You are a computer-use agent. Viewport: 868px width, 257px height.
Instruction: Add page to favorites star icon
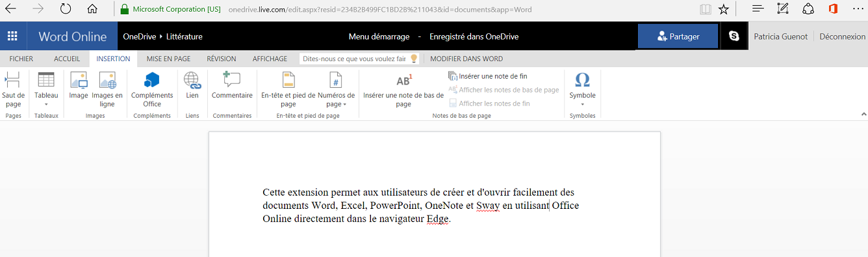click(724, 9)
